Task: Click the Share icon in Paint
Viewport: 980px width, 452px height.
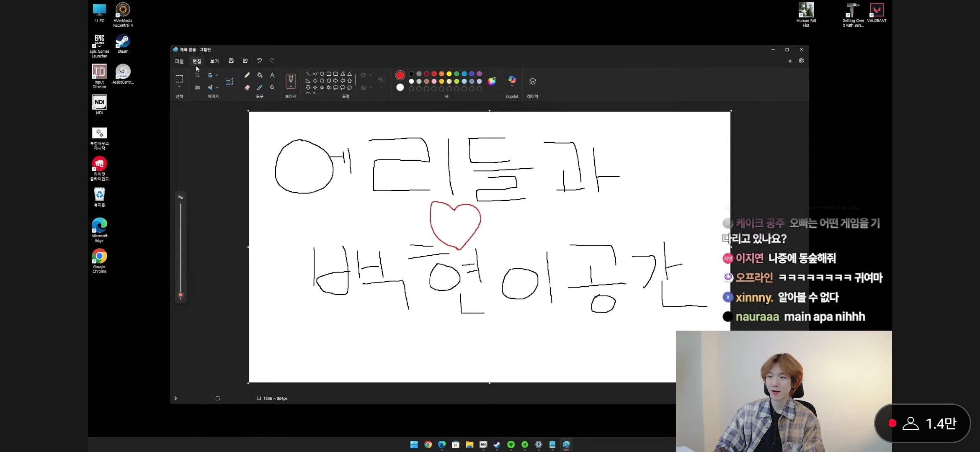Action: click(245, 61)
